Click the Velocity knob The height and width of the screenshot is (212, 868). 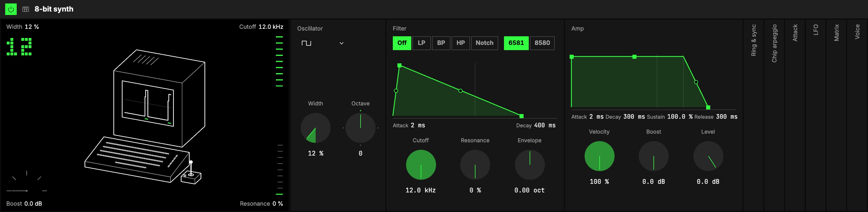coord(599,156)
